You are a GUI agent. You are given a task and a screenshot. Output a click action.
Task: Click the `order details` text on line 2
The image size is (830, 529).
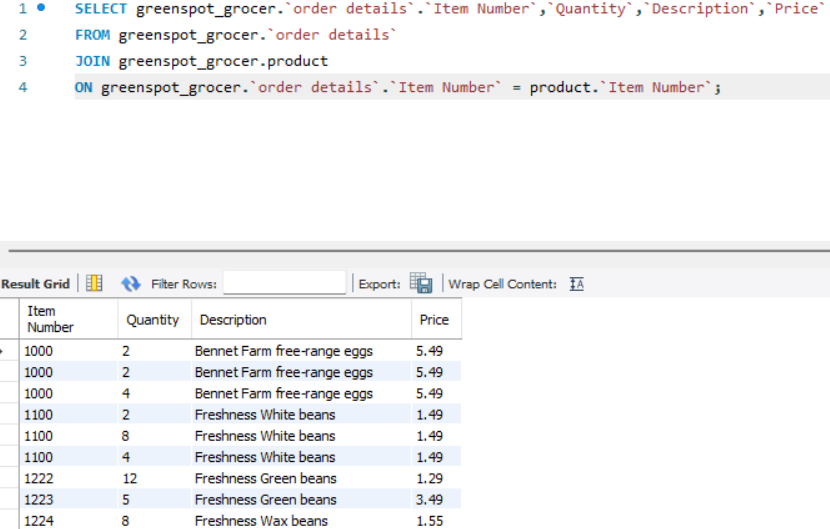point(332,35)
